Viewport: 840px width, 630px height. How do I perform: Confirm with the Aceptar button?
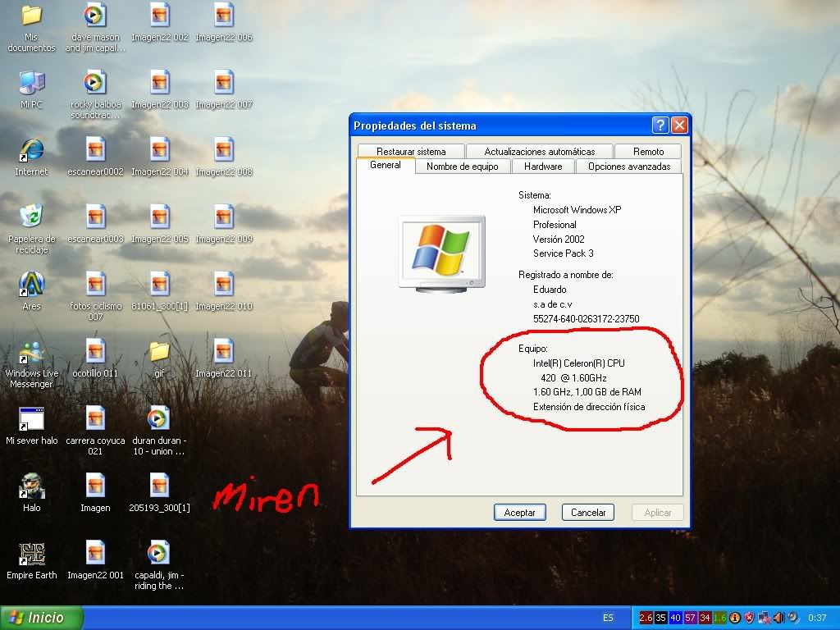[519, 513]
